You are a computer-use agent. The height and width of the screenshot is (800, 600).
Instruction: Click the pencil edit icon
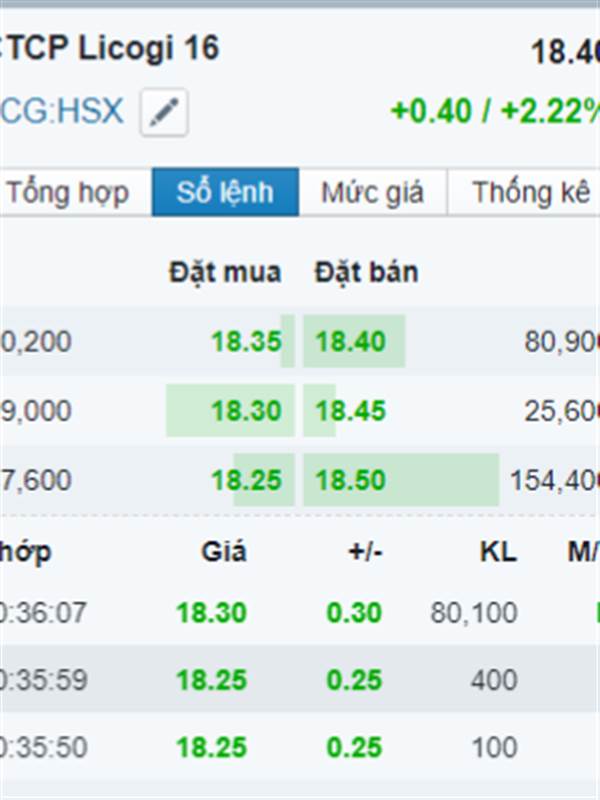[164, 112]
